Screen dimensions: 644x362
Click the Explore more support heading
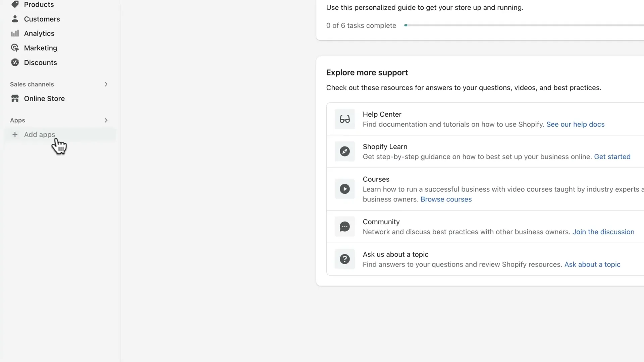coord(367,73)
